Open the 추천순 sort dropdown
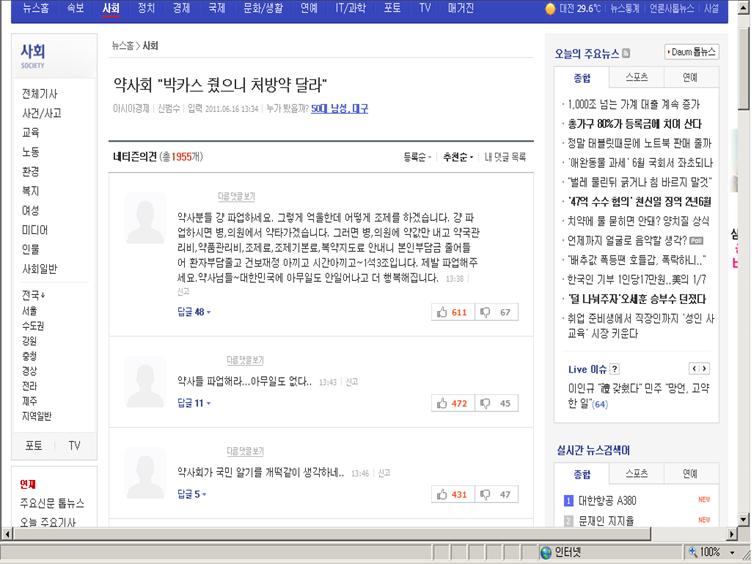Image resolution: width=752 pixels, height=564 pixels. [x=458, y=157]
